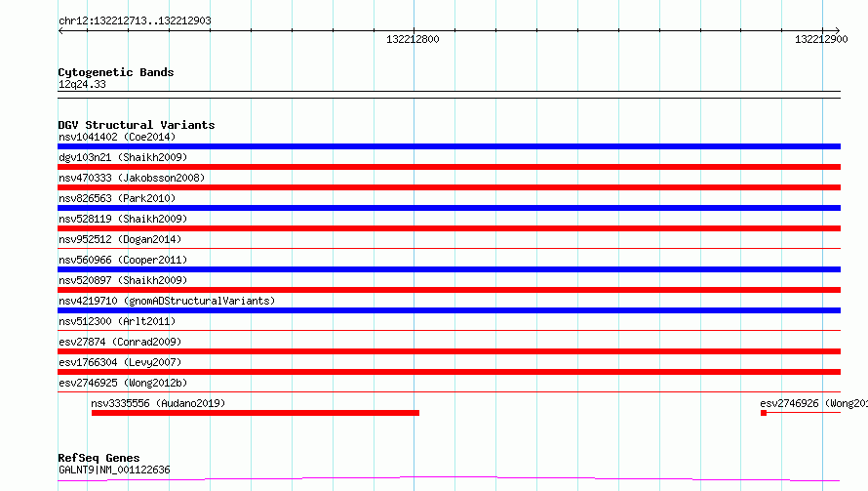Select the Cytogenetic Bands track heading
868x491 pixels.
click(x=116, y=72)
